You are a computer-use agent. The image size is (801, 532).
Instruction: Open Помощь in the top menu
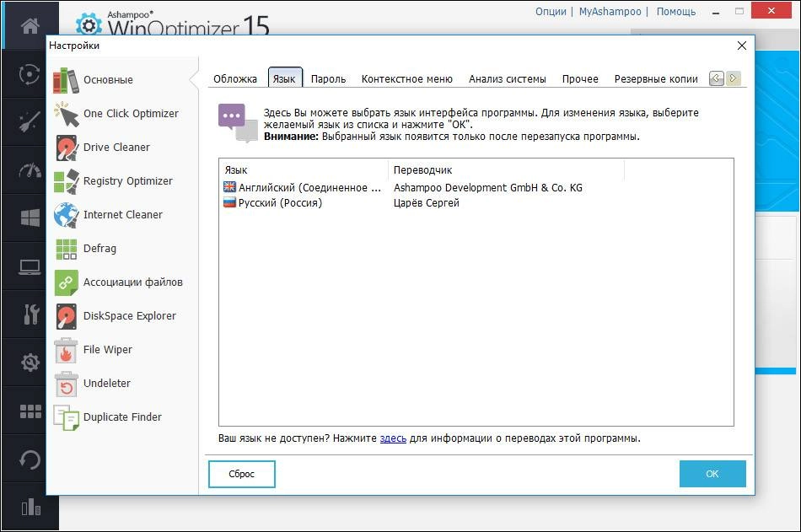coord(676,11)
